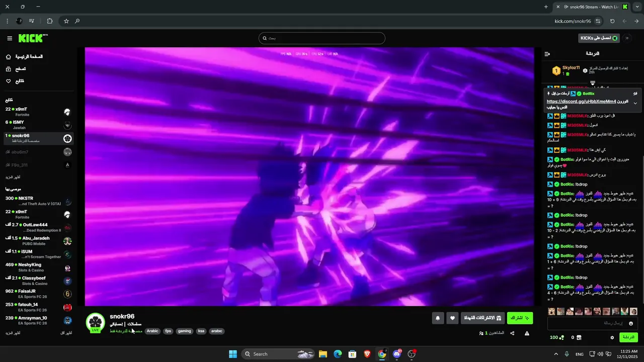Open recommended channel Abu_Jaradeh PUBG Mobile
Viewport: 644px width, 362px height.
click(38, 241)
